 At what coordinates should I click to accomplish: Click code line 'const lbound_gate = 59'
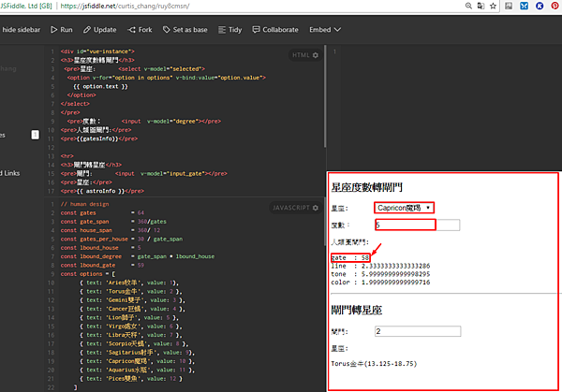point(102,266)
